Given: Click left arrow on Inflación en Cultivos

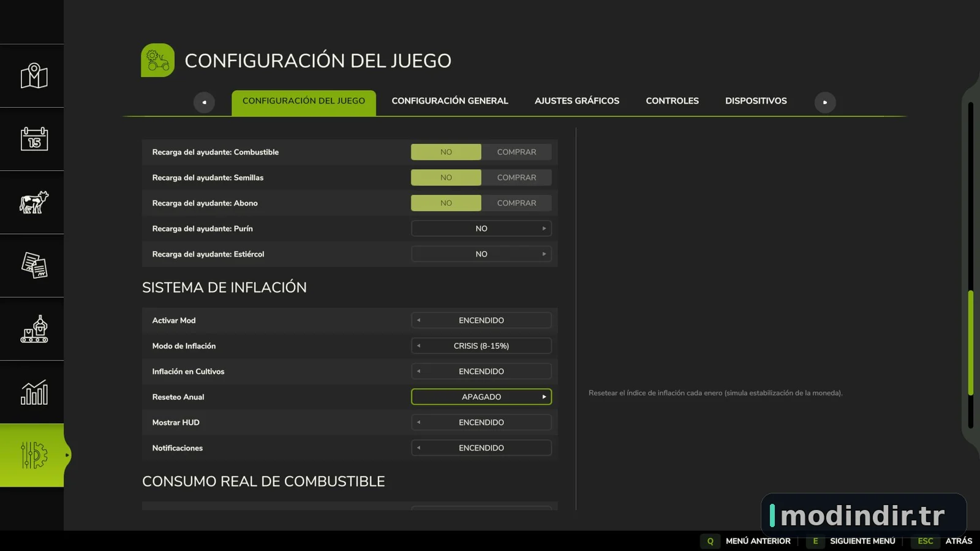Looking at the screenshot, I should coord(419,372).
